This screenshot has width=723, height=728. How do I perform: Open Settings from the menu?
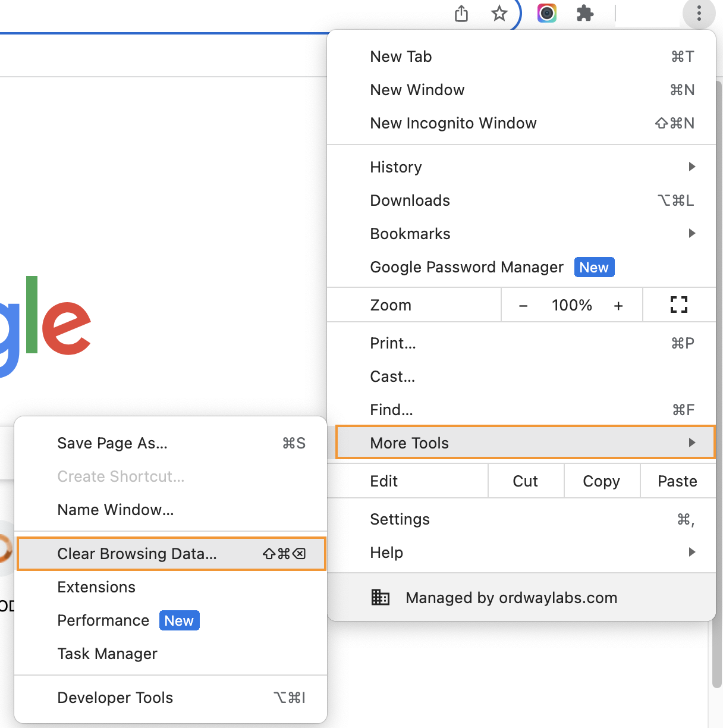(521, 519)
